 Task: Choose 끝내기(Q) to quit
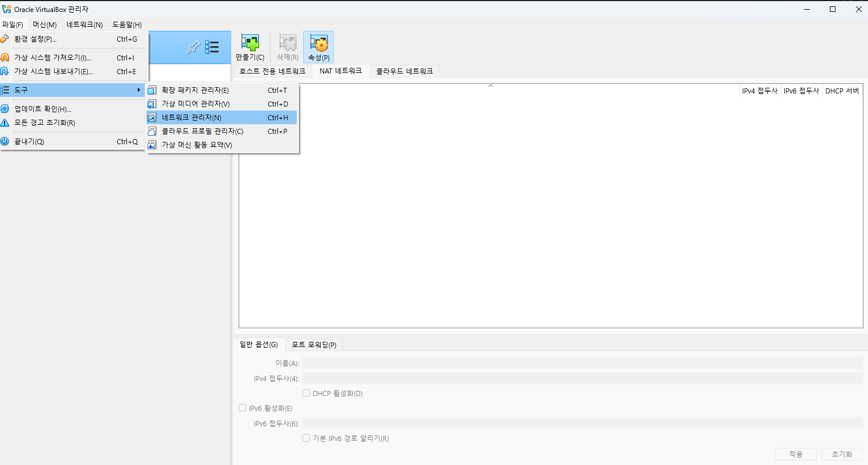coord(73,141)
